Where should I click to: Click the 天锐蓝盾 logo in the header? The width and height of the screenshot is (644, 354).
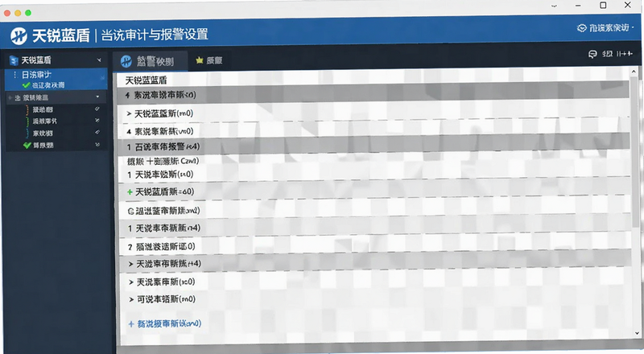[x=19, y=35]
